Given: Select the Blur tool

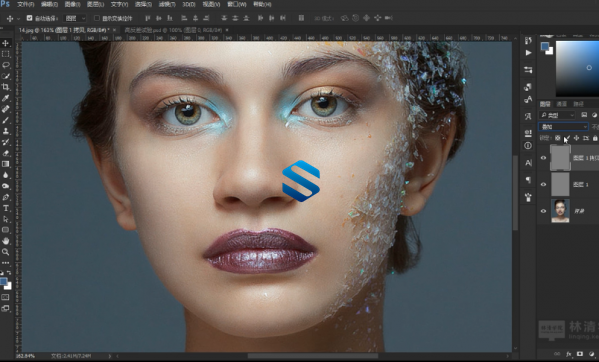Looking at the screenshot, I should click(x=6, y=175).
